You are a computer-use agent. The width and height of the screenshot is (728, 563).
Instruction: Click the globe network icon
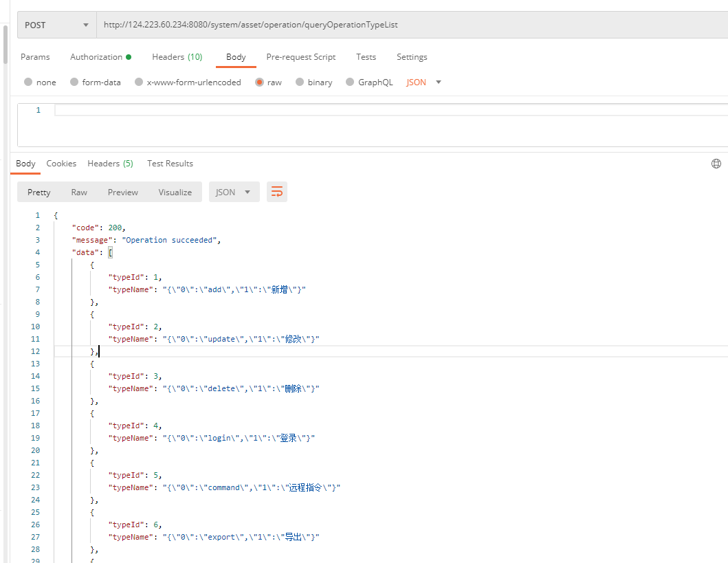tap(716, 164)
